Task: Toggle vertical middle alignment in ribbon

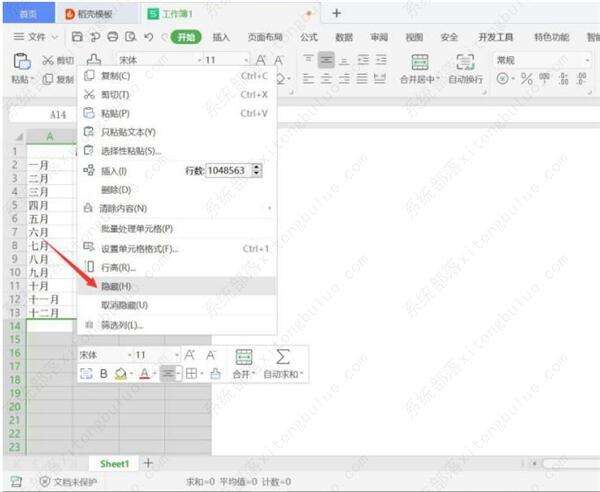Action: coord(326,60)
